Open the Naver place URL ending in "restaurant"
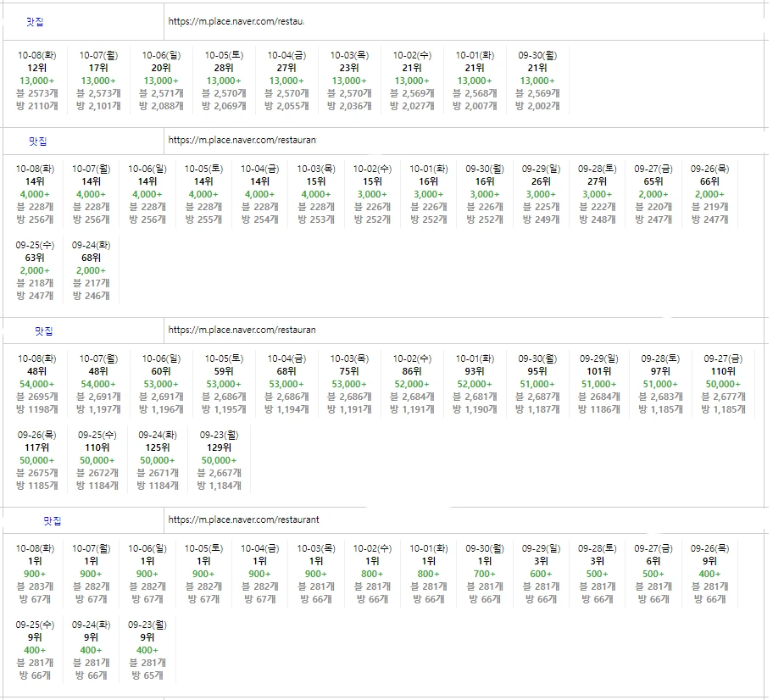This screenshot has height=700, width=784. tap(243, 519)
